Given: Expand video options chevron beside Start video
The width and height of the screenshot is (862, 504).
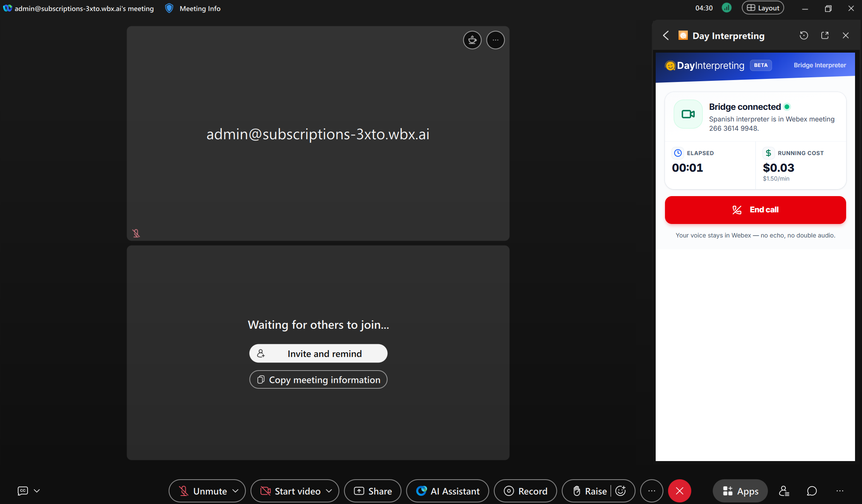Looking at the screenshot, I should (329, 491).
